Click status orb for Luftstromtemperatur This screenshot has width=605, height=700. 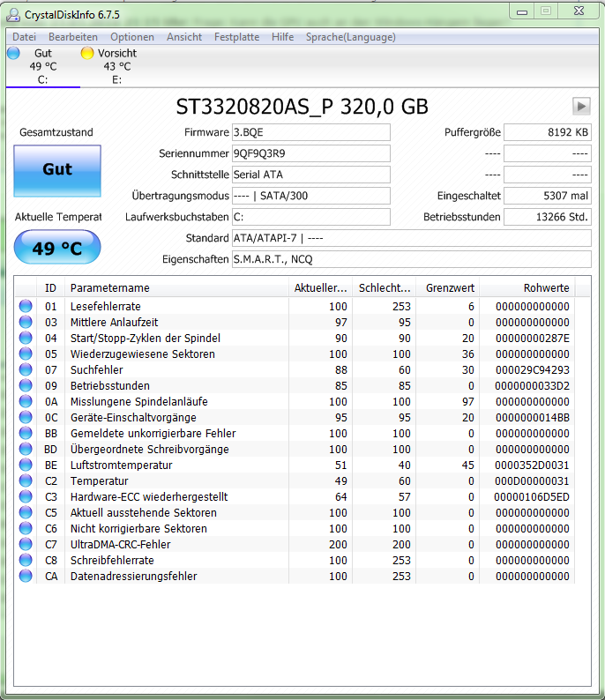click(x=26, y=465)
